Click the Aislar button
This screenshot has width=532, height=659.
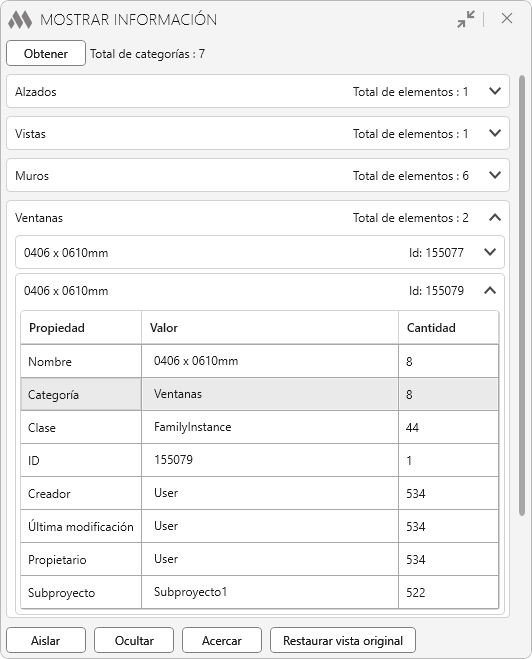[46, 640]
